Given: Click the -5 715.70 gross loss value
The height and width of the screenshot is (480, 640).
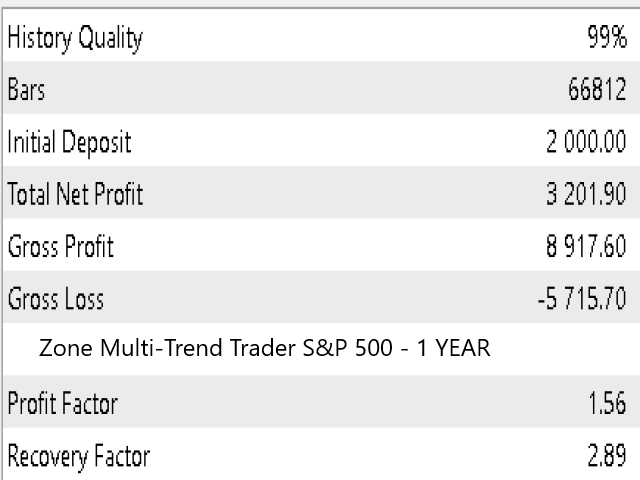Looking at the screenshot, I should click(x=582, y=298).
